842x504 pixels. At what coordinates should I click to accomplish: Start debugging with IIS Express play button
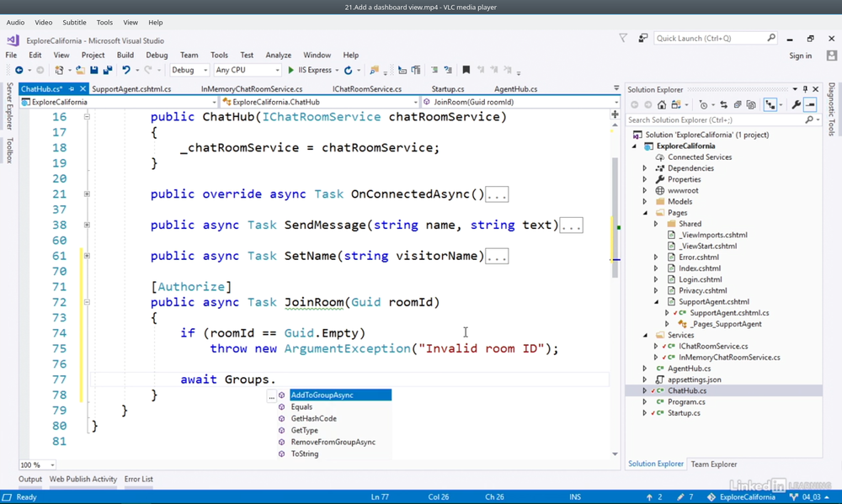point(290,70)
